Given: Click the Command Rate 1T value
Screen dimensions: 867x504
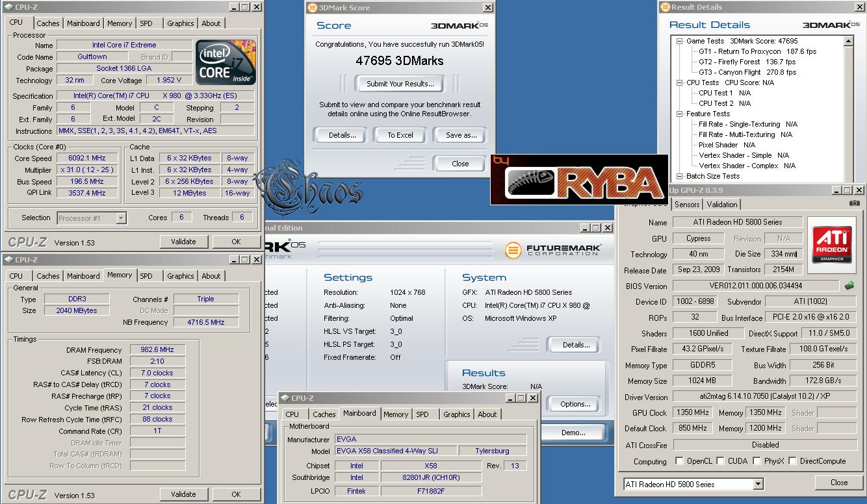Looking at the screenshot, I should pyautogui.click(x=157, y=431).
